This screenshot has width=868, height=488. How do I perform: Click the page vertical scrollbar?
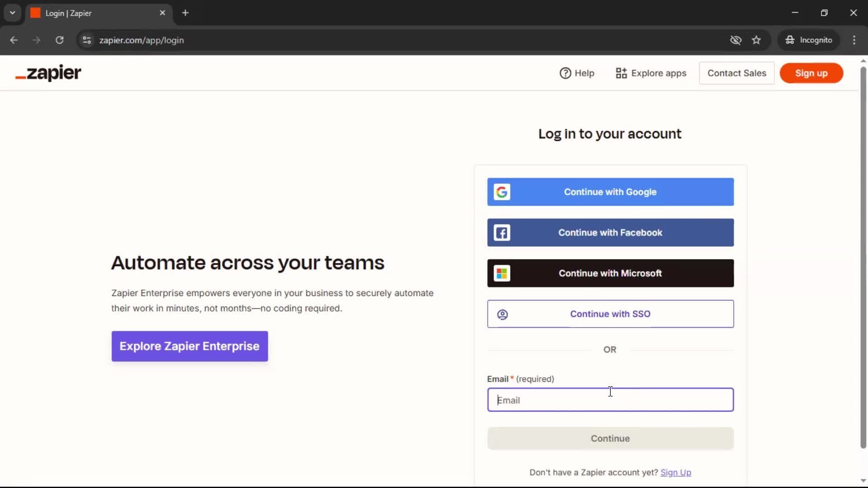click(x=863, y=258)
